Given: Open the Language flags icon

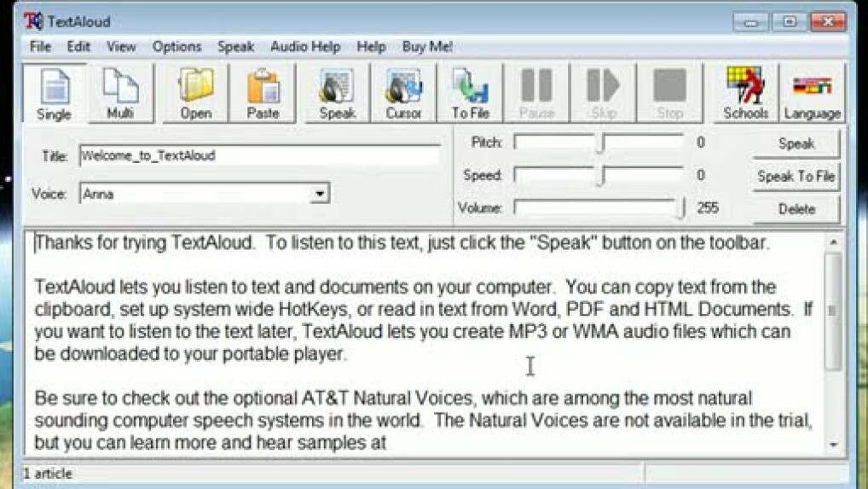Looking at the screenshot, I should (x=812, y=92).
